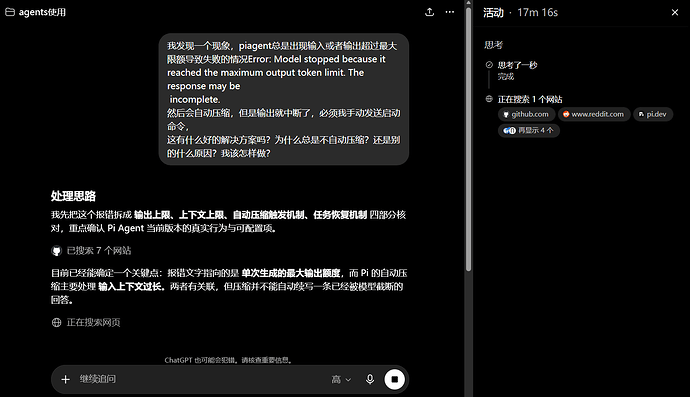This screenshot has height=397, width=690.
Task: Click the 思考了一秒 step
Action: click(517, 65)
